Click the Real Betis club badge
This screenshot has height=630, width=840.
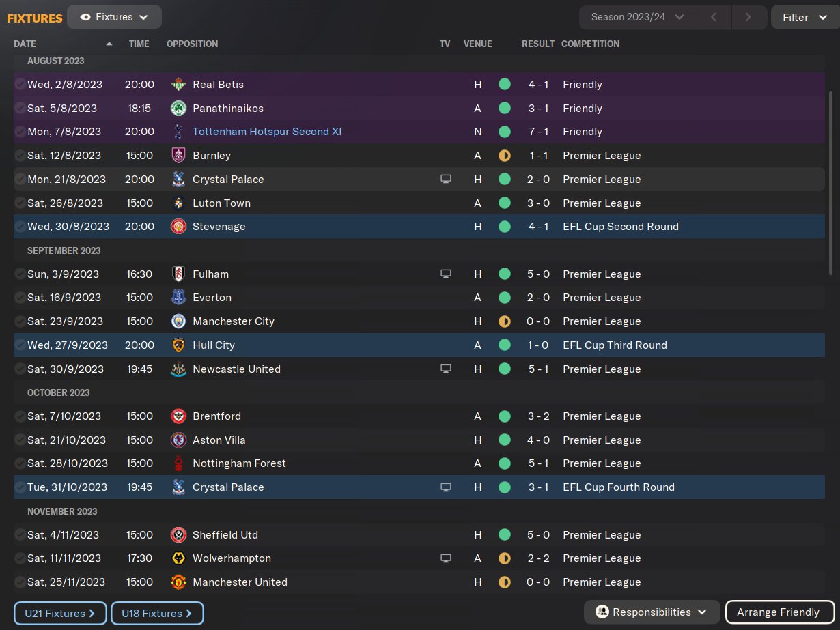[178, 85]
